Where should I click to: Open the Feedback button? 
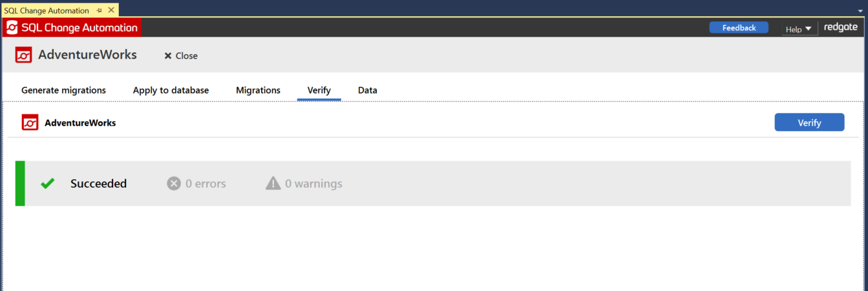[x=739, y=28]
